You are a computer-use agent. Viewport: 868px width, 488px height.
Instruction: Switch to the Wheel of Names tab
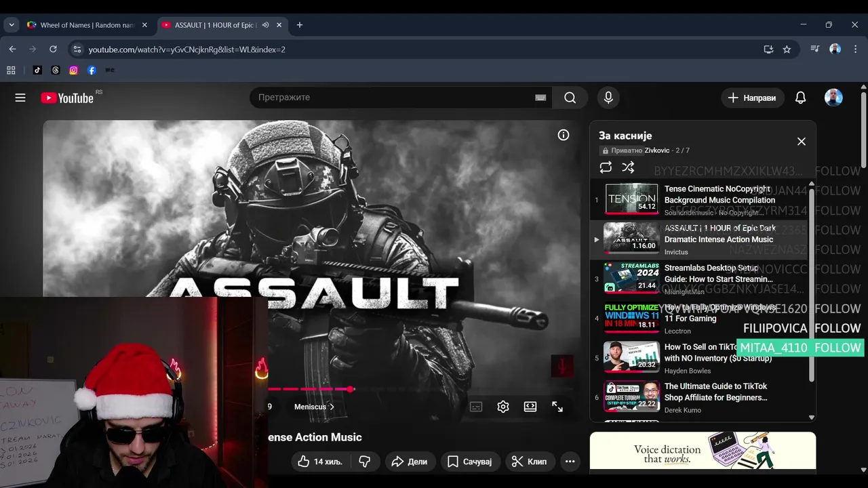pos(87,25)
